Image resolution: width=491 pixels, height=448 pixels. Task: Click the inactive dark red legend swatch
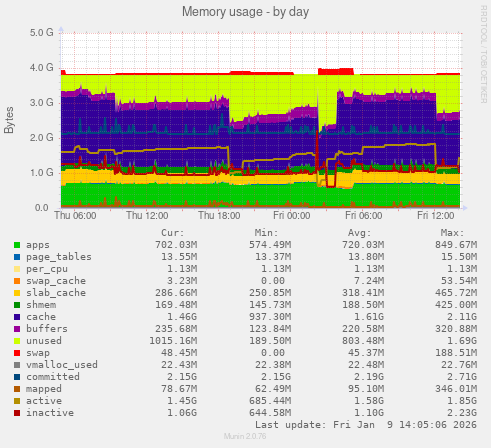pyautogui.click(x=17, y=413)
